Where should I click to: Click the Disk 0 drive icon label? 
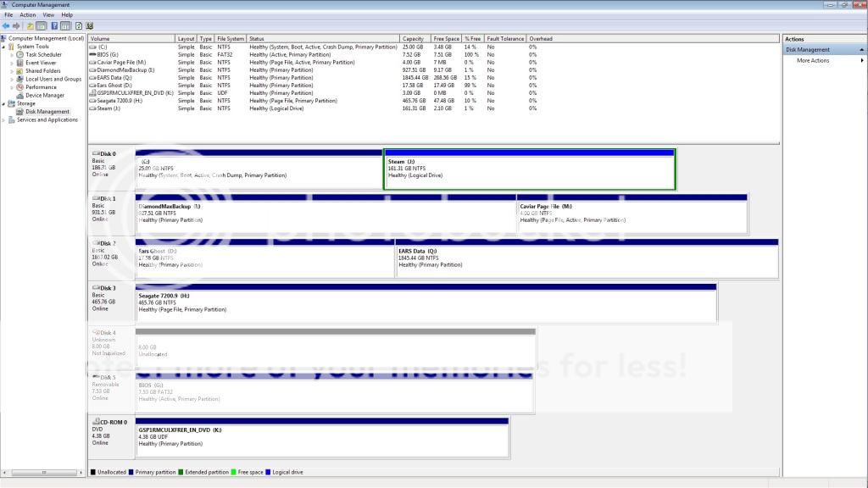coord(105,154)
